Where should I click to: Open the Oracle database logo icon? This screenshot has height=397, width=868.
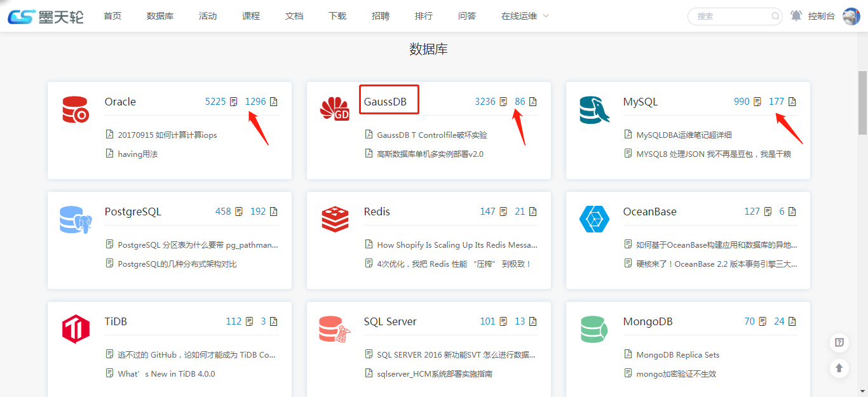pyautogui.click(x=75, y=109)
